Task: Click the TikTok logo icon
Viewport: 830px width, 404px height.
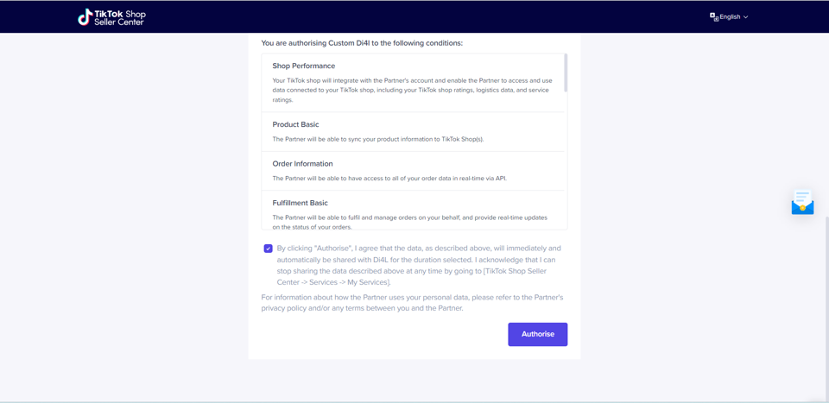Action: (x=85, y=17)
